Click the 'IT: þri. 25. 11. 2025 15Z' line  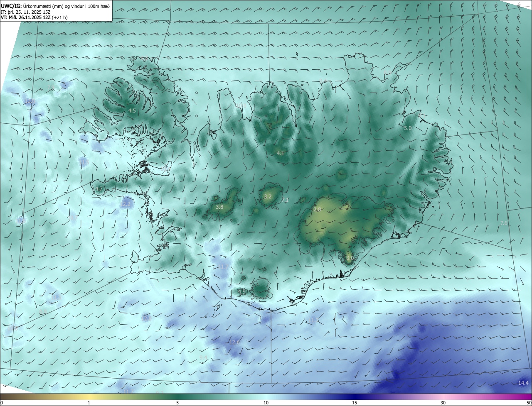(26, 12)
